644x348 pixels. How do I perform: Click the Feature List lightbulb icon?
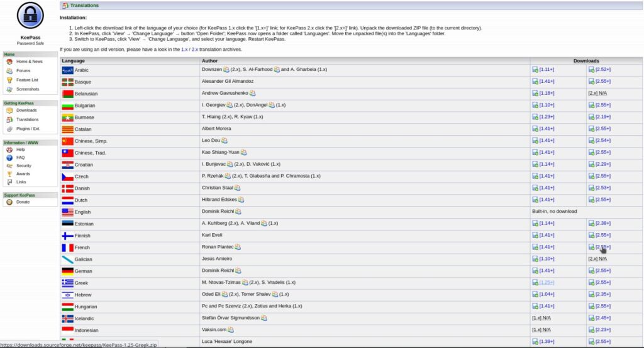click(x=9, y=80)
